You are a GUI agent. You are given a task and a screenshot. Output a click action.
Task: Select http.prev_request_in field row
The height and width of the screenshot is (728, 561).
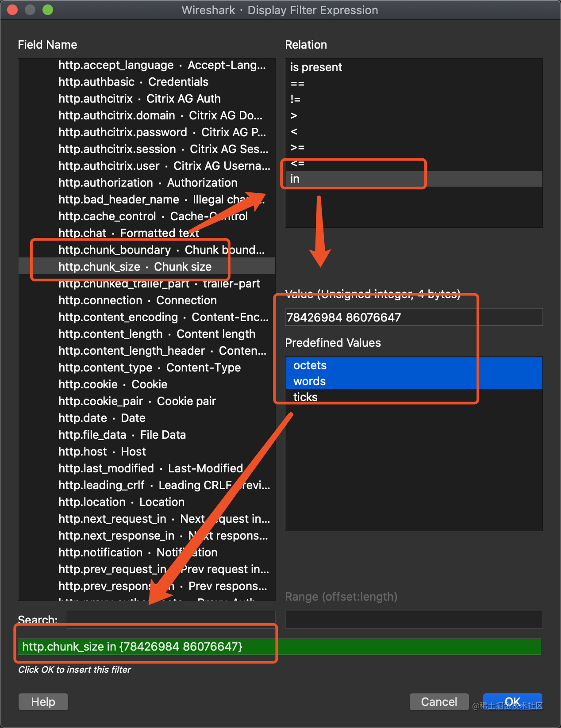pos(146,569)
